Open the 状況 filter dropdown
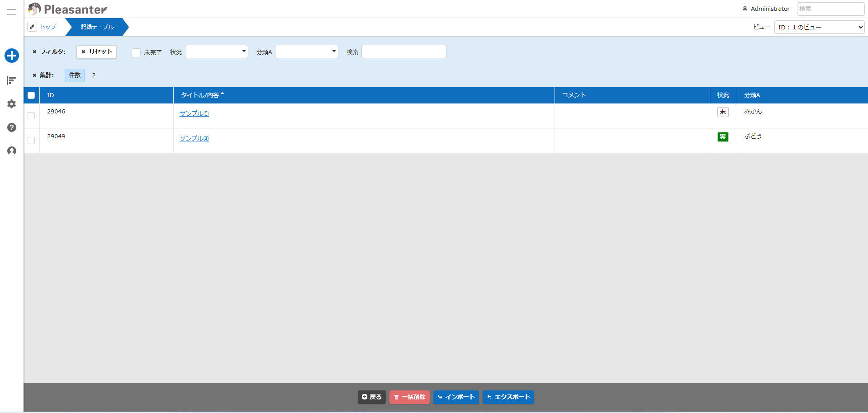868x413 pixels. point(217,52)
